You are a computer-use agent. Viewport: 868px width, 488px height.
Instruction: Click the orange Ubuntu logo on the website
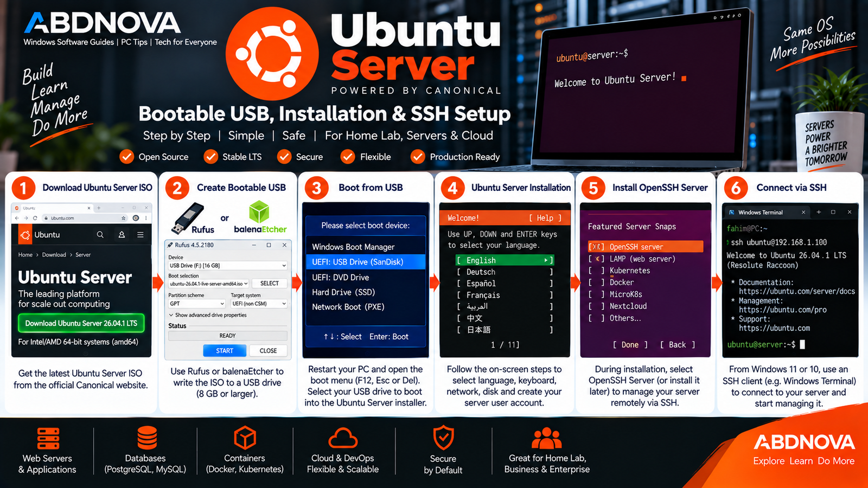[25, 235]
